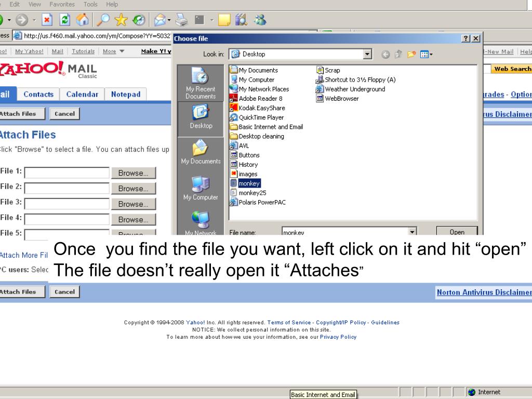
Task: Select the Polaris PowerPAC shortcut
Action: click(x=258, y=202)
